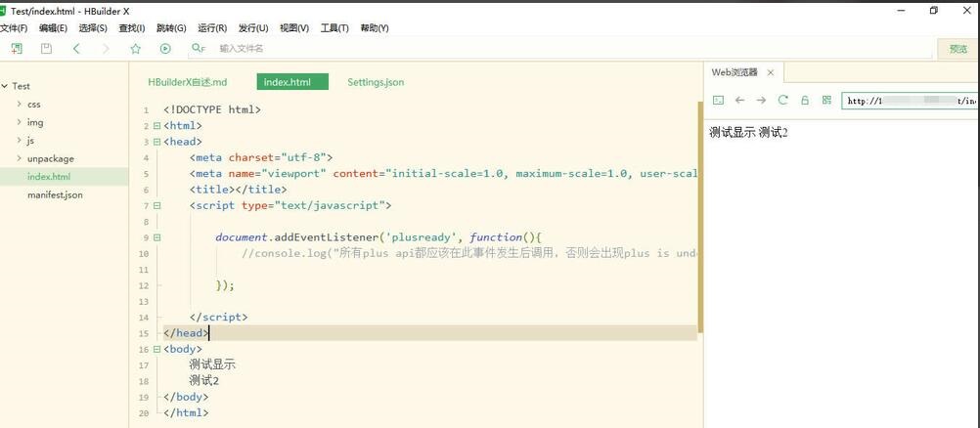Click the 'plusready' string in the code
Screen dimensions: 980x428
(420, 237)
